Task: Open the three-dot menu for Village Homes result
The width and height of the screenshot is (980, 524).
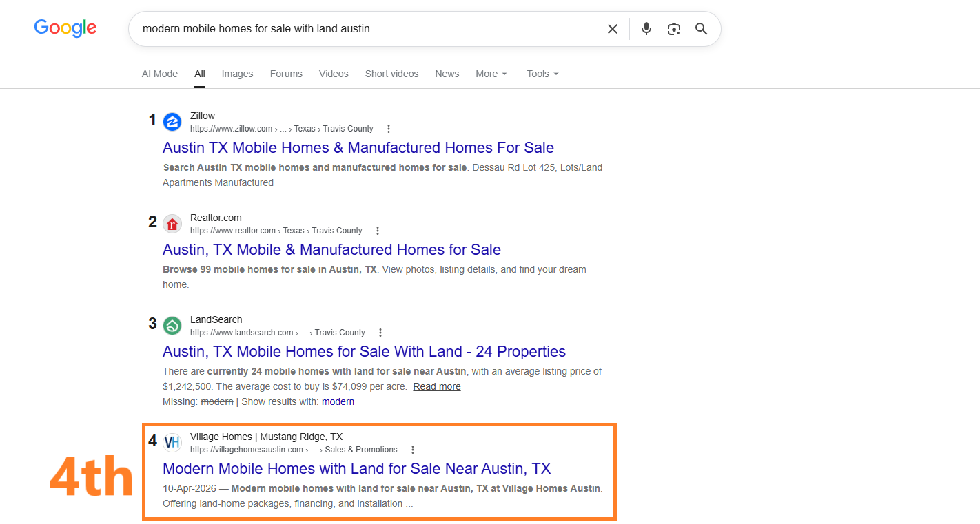Action: [413, 450]
